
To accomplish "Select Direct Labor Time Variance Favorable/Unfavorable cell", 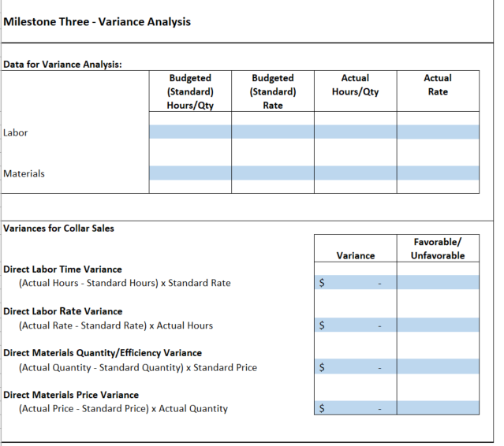I will click(x=438, y=282).
